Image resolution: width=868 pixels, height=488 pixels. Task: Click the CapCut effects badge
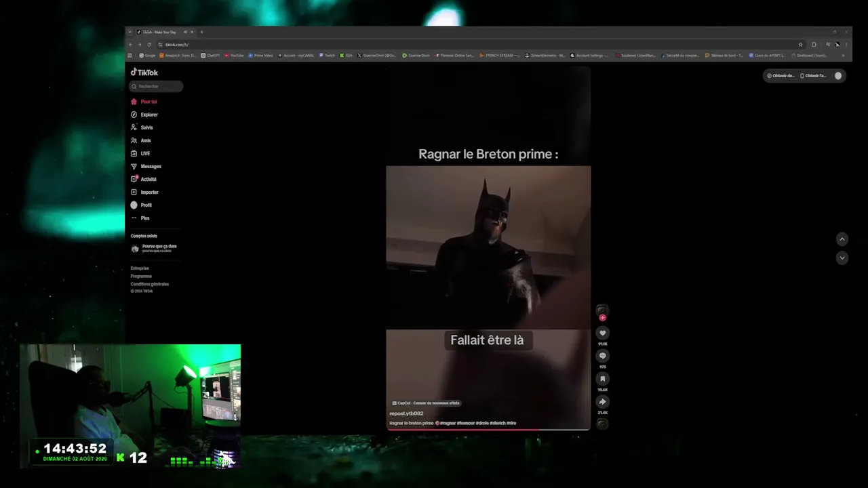pyautogui.click(x=426, y=403)
